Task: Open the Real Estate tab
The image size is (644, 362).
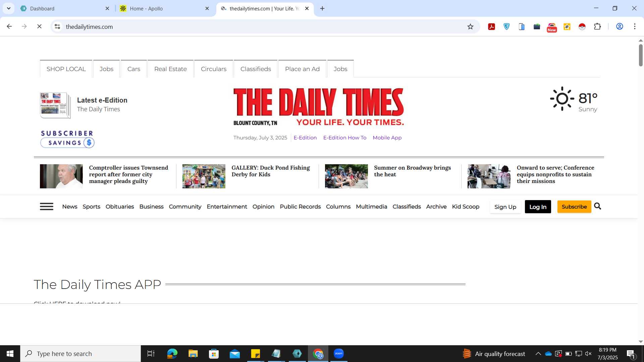Action: [170, 69]
